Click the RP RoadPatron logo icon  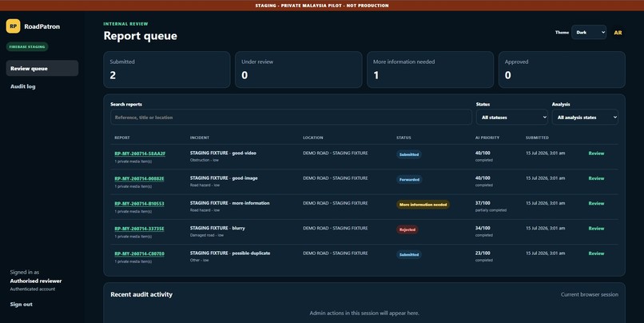(13, 26)
